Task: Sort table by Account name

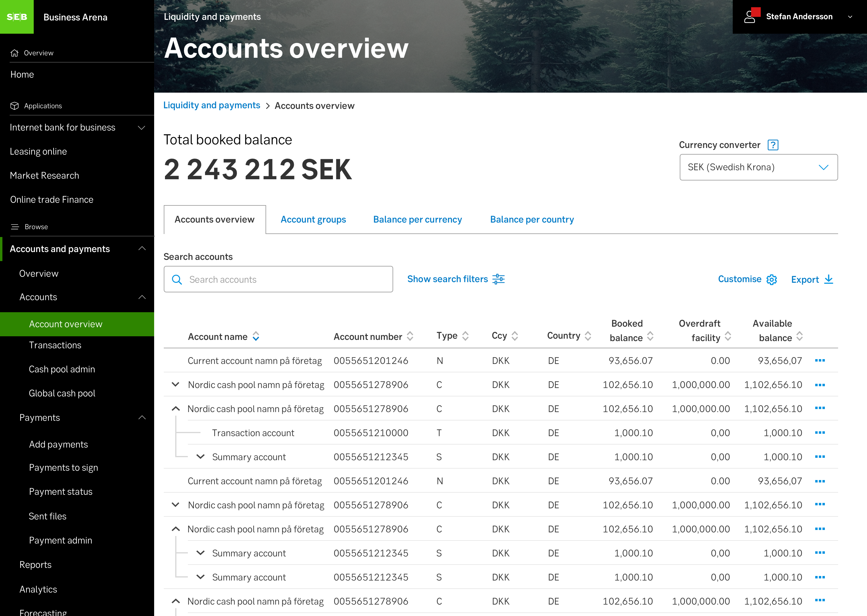Action: pyautogui.click(x=256, y=336)
